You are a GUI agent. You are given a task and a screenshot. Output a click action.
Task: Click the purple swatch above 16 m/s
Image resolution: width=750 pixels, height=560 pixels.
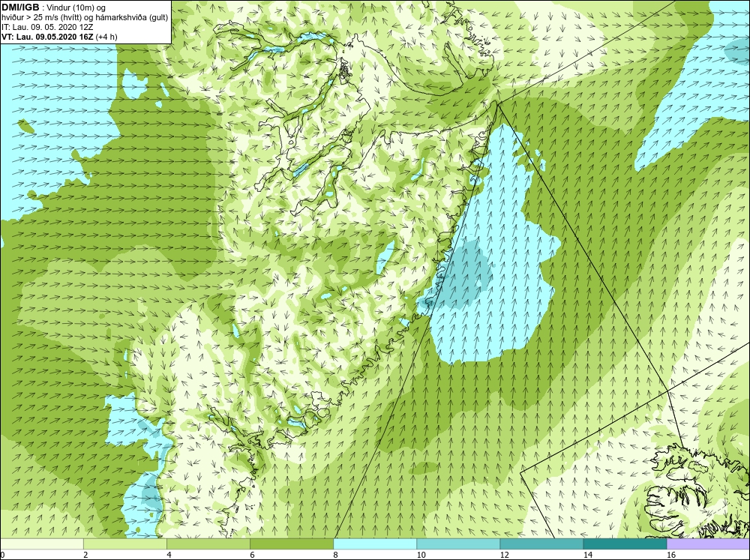tap(708, 544)
